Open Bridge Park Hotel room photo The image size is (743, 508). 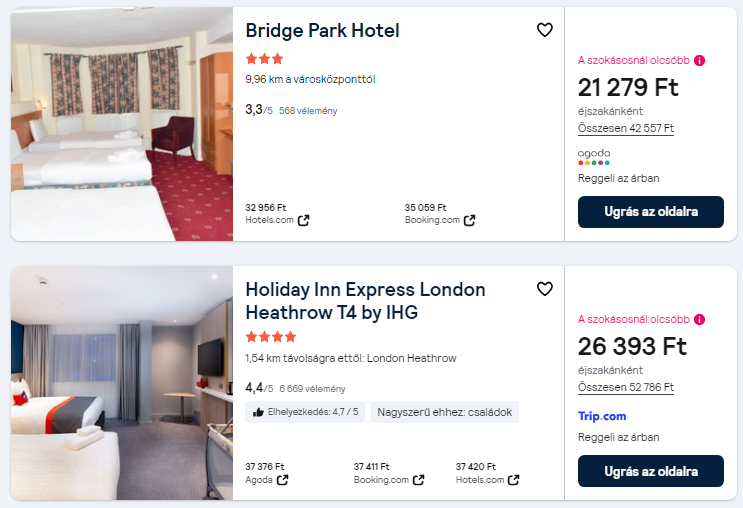point(122,124)
